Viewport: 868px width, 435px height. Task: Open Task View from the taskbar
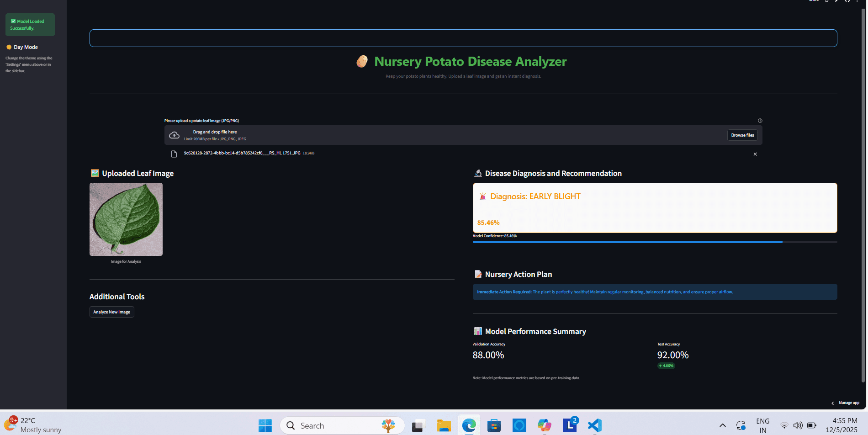(x=418, y=426)
